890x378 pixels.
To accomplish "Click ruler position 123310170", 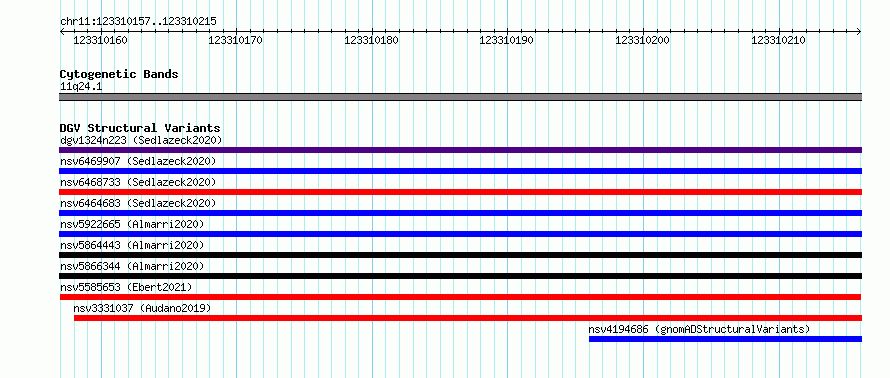I will [x=236, y=40].
